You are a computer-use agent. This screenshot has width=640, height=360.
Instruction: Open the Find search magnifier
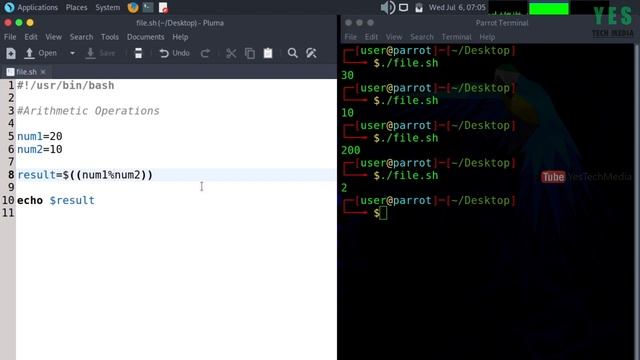[x=292, y=53]
